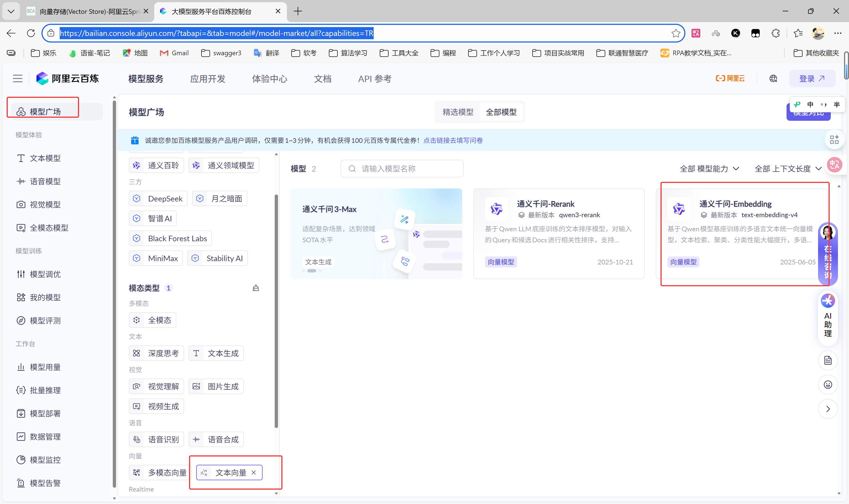849x504 pixels.
Task: Click the lock icon next to 模态类型
Action: pos(256,288)
